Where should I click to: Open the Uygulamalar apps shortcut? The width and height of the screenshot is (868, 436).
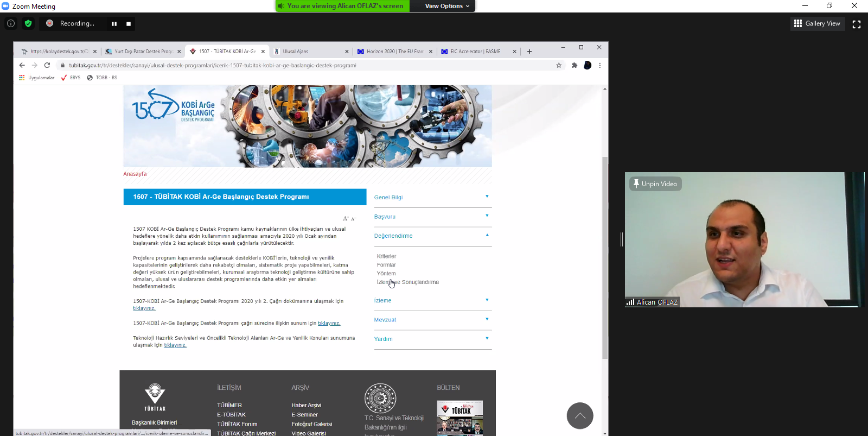pos(36,78)
